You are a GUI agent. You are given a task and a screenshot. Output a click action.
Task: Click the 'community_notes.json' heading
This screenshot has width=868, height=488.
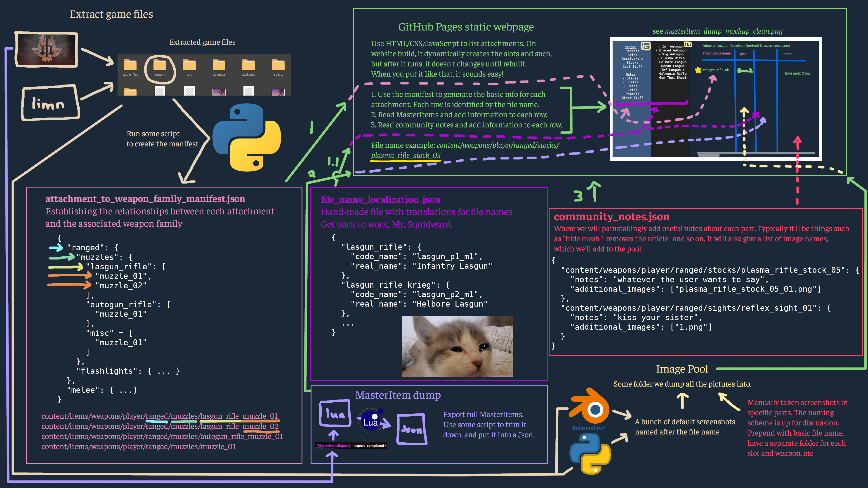pyautogui.click(x=612, y=217)
